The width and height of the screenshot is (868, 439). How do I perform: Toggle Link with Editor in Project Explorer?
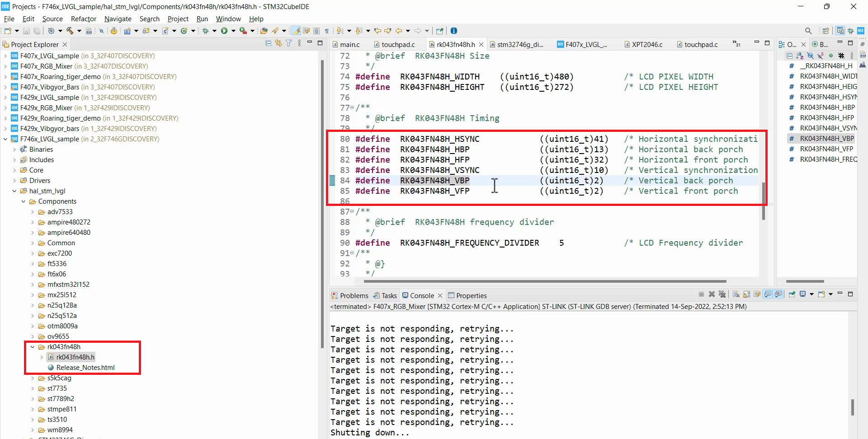(x=278, y=43)
